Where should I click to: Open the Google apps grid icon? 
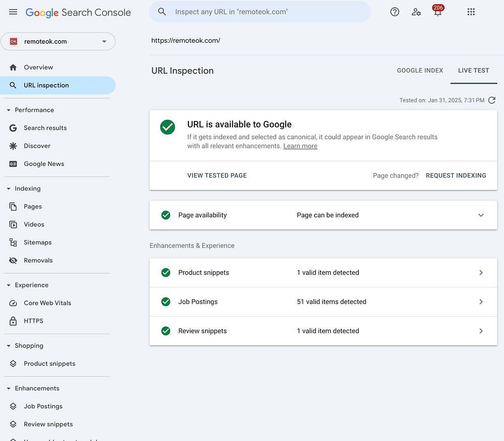pos(471,12)
